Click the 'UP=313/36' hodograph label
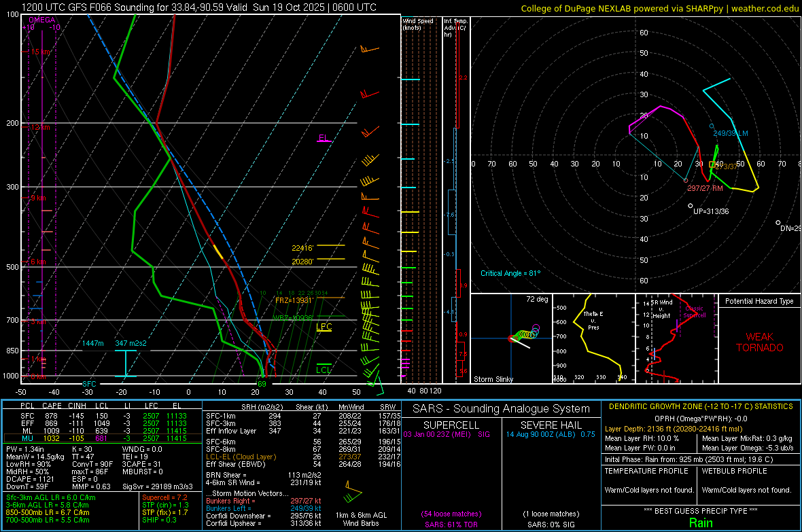 [711, 211]
